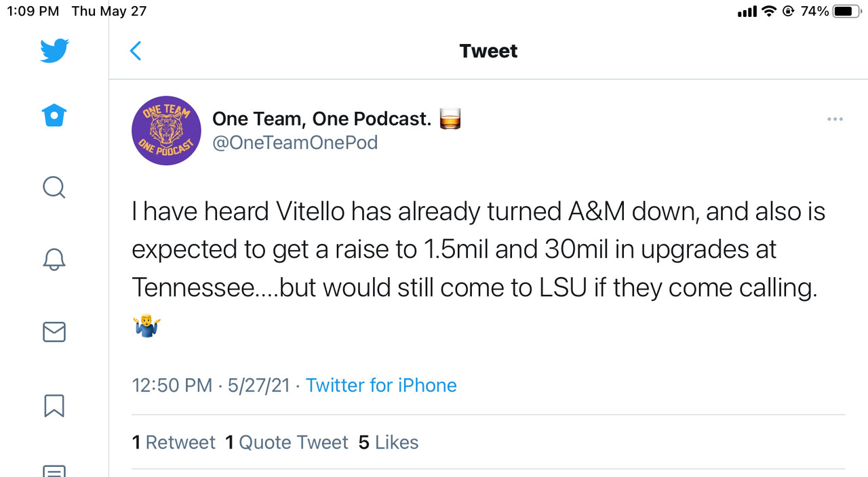Tap the @OneTeamOnePod handle
Viewport: 868px width, 477px height.
(x=295, y=143)
